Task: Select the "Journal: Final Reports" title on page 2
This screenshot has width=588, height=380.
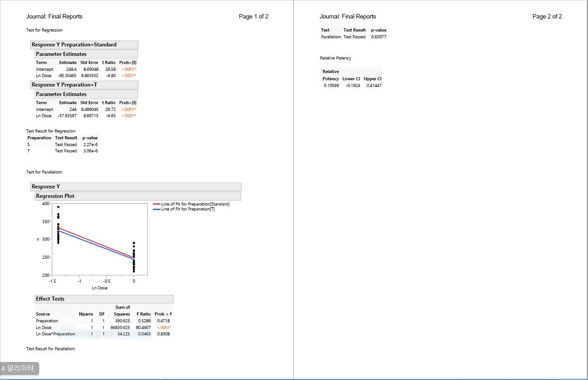Action: tap(348, 16)
